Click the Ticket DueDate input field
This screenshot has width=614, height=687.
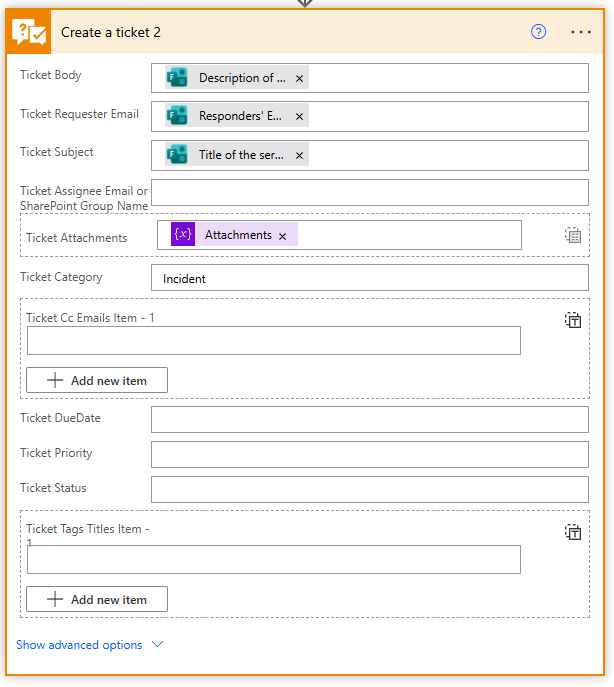[369, 419]
